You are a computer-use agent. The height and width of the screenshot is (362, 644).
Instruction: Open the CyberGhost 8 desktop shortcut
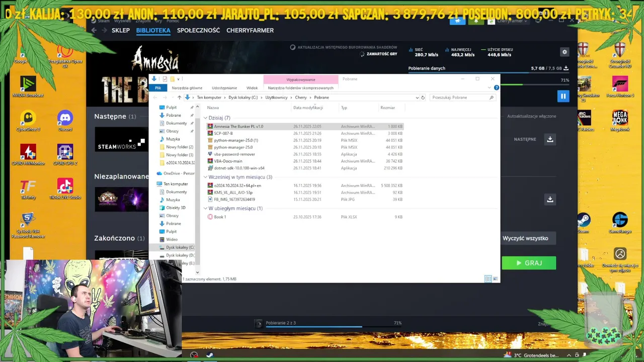pos(28,121)
